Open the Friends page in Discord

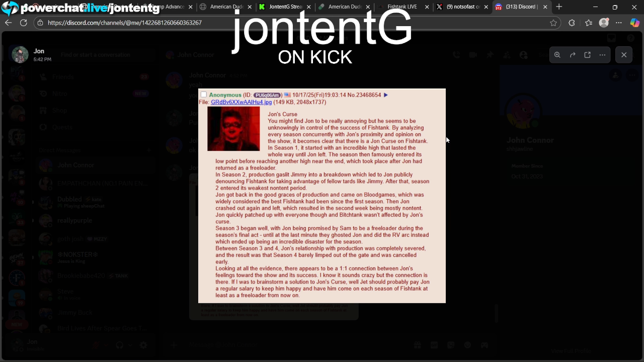(95, 77)
